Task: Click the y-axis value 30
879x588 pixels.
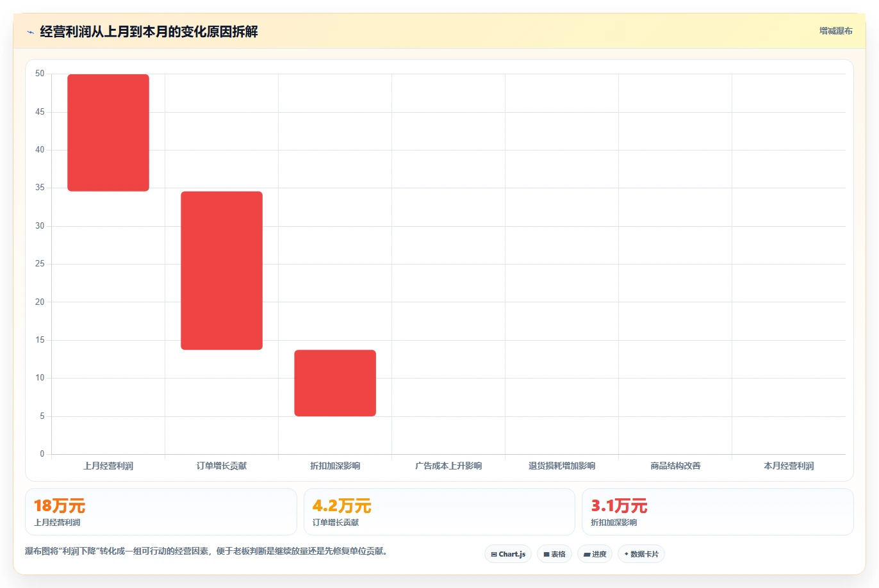Action: [x=40, y=226]
